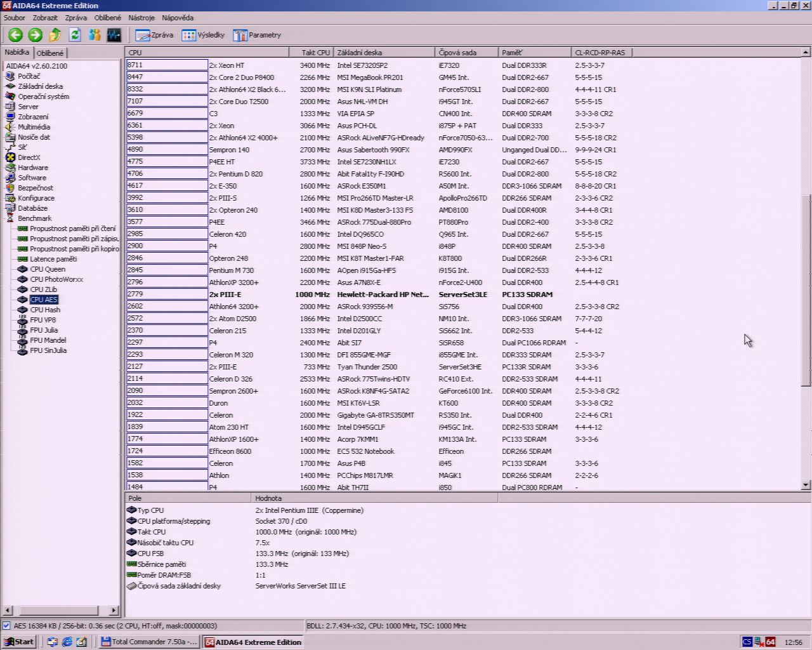Screen dimensions: 812x650
Task: Switch to the Oblíbené tab
Action: (49, 53)
